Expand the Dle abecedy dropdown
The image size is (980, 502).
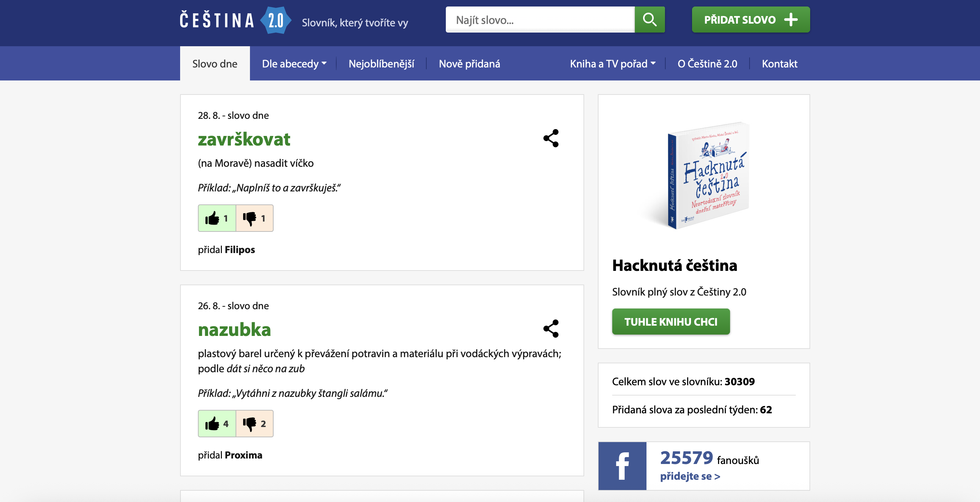(x=294, y=63)
